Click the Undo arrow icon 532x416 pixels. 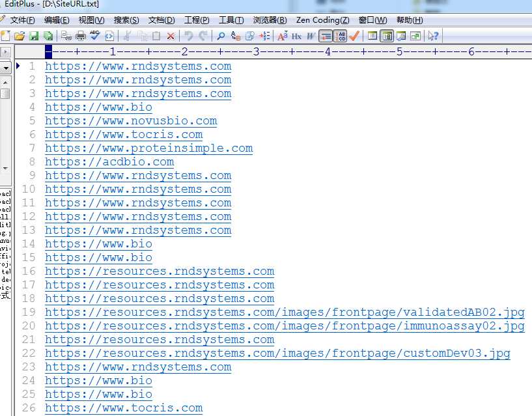[x=189, y=36]
